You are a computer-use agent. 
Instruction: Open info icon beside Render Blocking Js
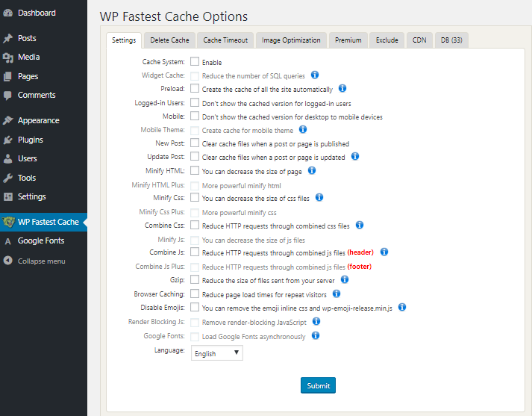pyautogui.click(x=316, y=321)
